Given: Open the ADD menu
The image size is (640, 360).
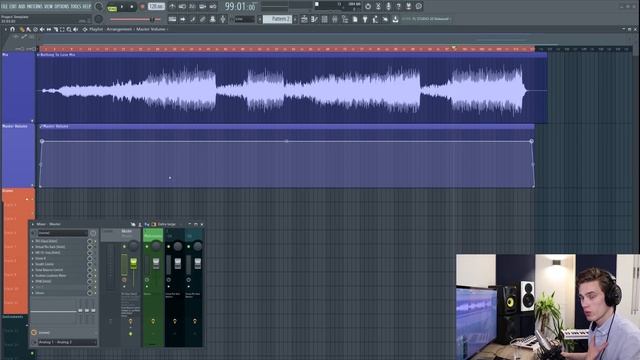Looking at the screenshot, I should coord(22,7).
